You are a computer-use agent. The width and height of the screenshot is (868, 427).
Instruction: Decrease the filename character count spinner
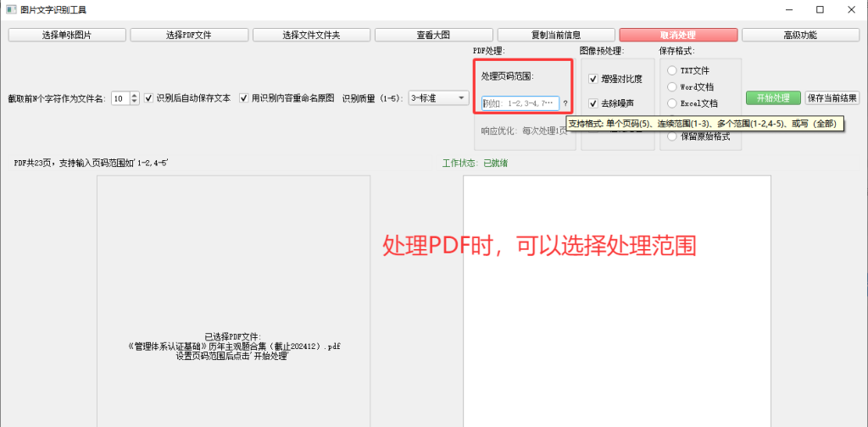point(135,101)
